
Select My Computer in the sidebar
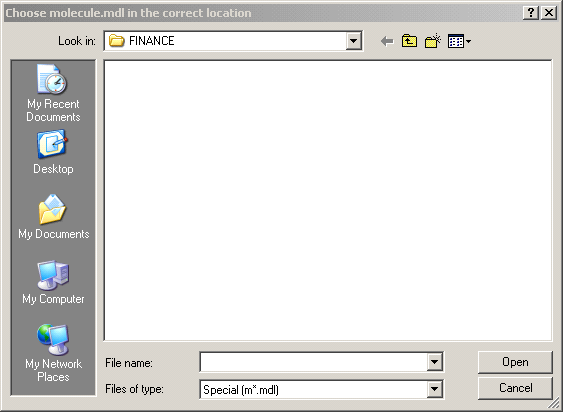point(53,282)
